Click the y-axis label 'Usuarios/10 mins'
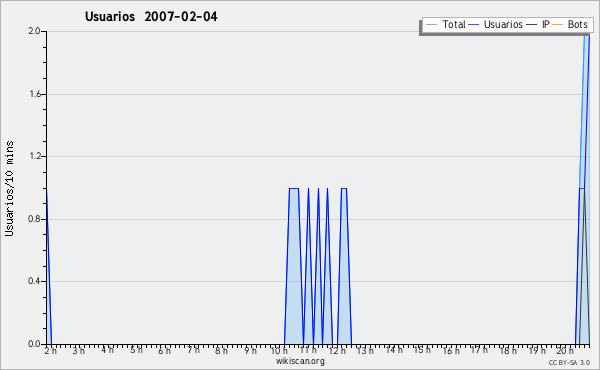This screenshot has width=600, height=370. coord(9,189)
